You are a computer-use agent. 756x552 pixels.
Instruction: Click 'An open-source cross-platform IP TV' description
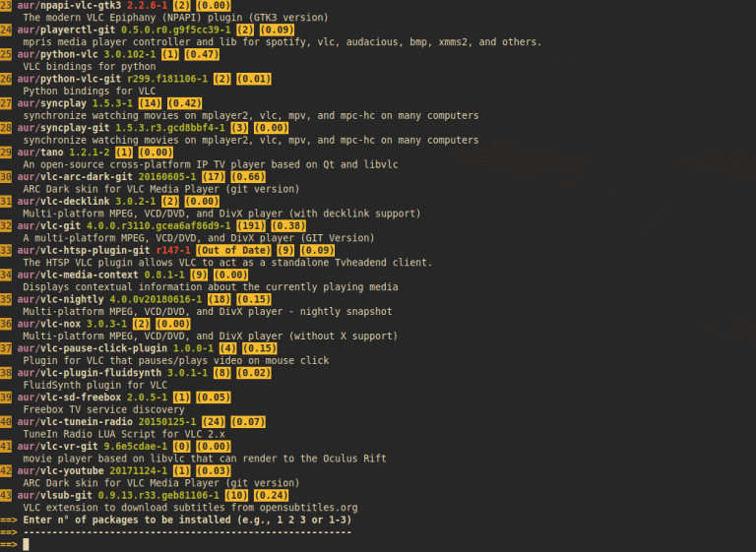[x=211, y=165]
